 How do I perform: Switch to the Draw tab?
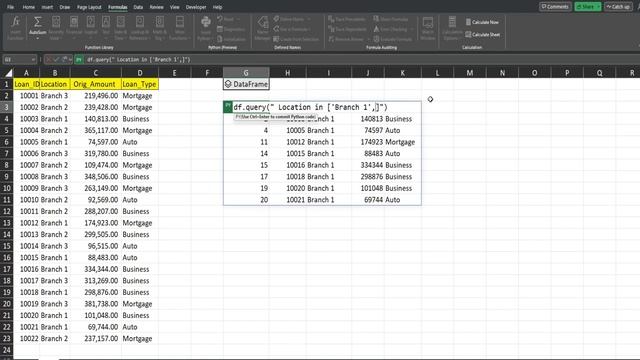tap(65, 7)
